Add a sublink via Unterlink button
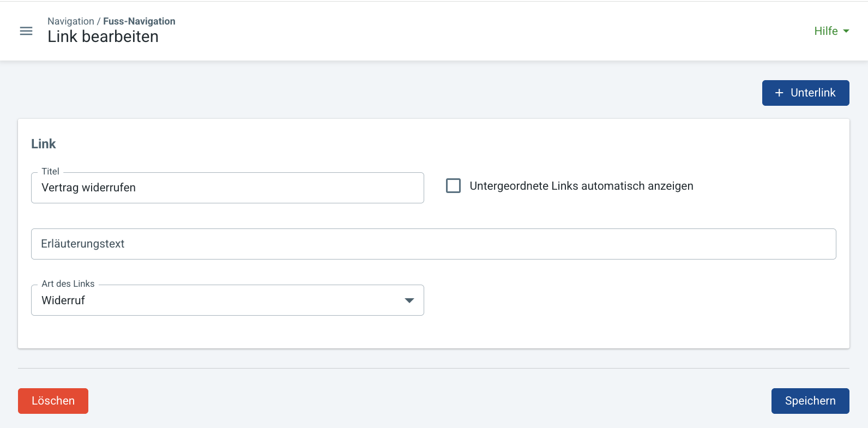Viewport: 868px width, 428px height. (805, 93)
